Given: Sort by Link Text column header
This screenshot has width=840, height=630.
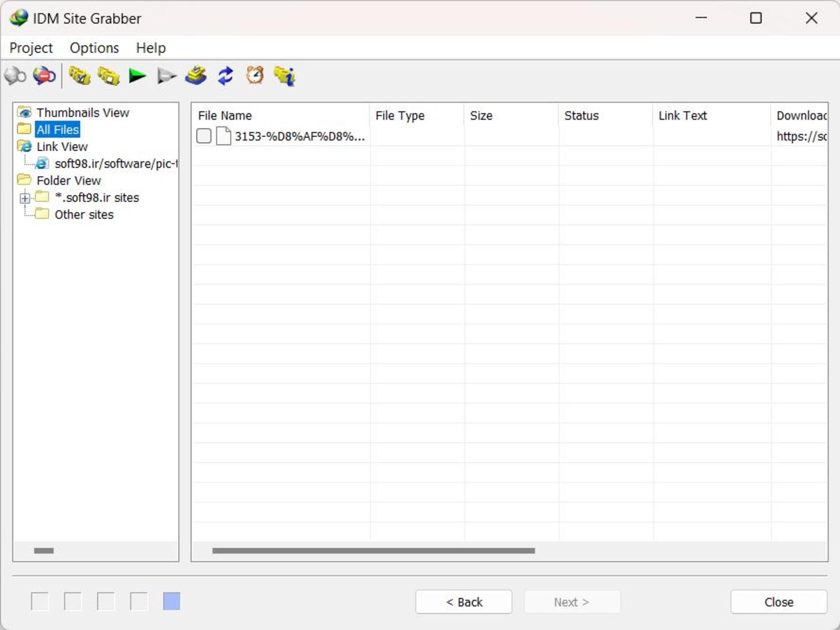Looking at the screenshot, I should pyautogui.click(x=712, y=115).
